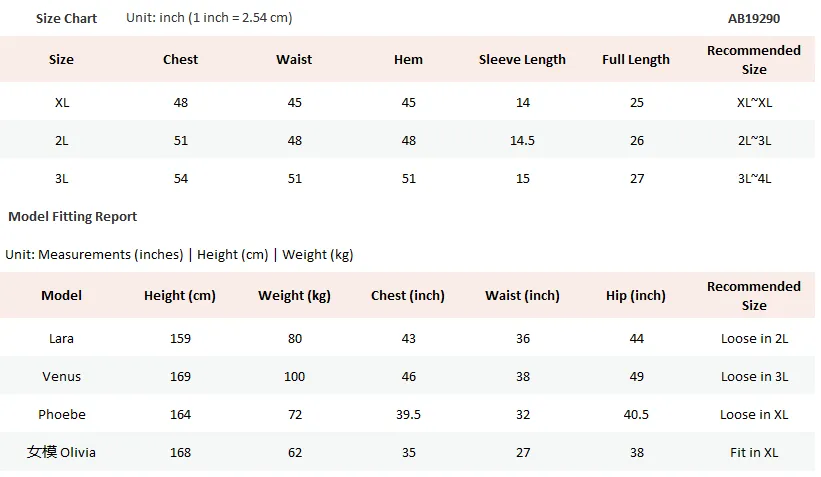Click the Model Fitting Report heading
Viewport: 821px width, 477px height.
coord(72,216)
